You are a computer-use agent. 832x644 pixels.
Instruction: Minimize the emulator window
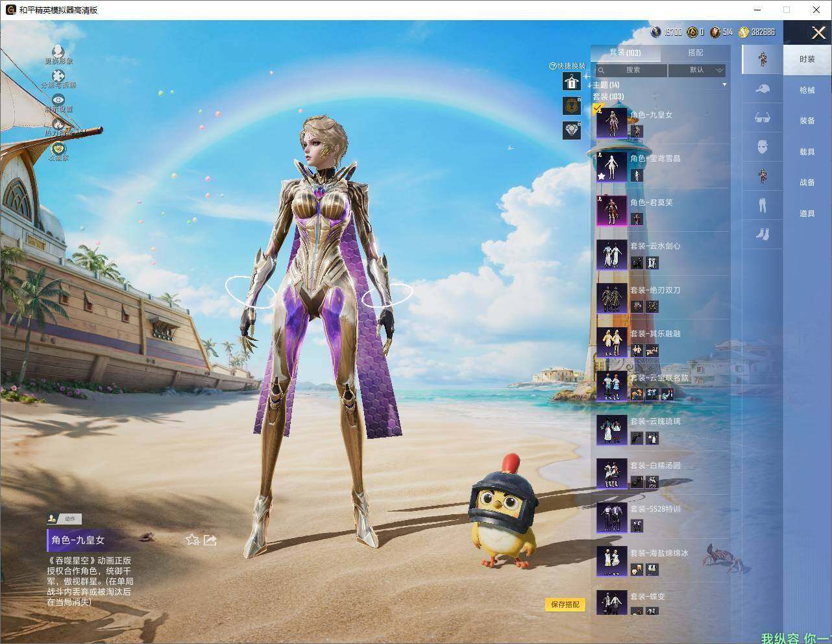(x=757, y=10)
